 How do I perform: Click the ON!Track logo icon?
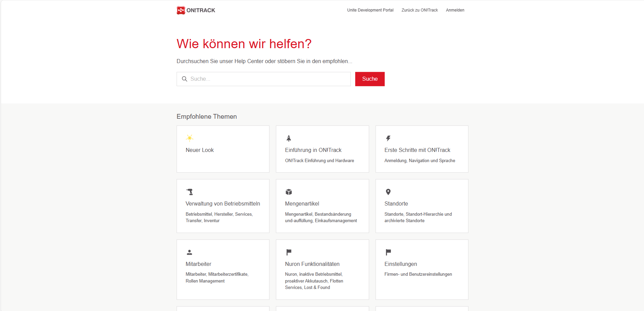[x=181, y=10]
